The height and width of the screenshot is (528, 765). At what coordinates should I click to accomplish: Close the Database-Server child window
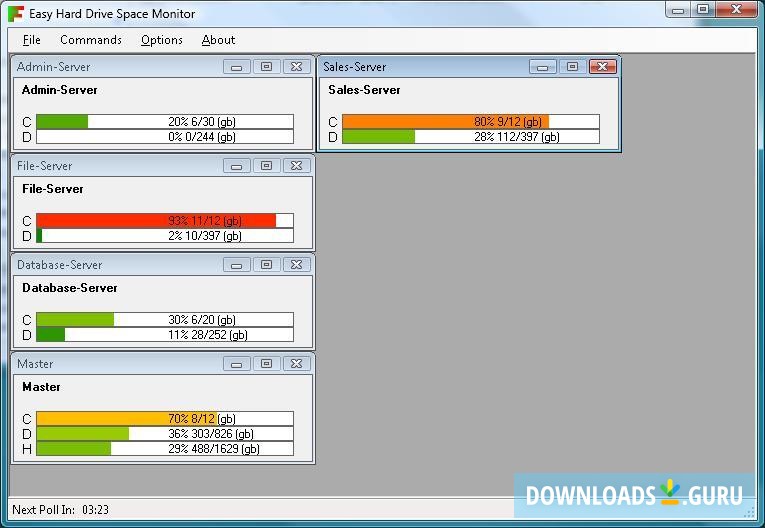click(297, 265)
